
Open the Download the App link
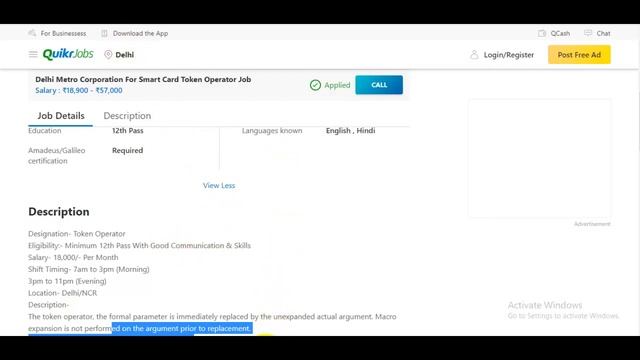[140, 33]
